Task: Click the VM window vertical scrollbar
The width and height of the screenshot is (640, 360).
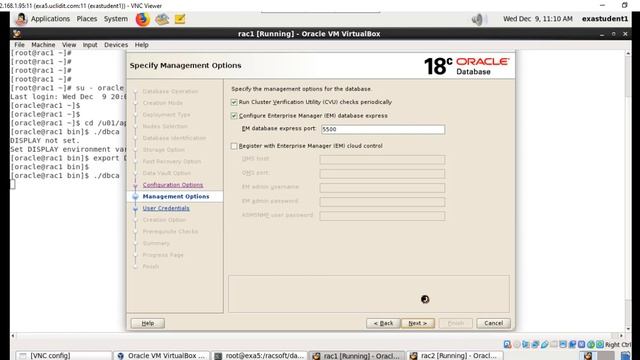Action: [628, 191]
